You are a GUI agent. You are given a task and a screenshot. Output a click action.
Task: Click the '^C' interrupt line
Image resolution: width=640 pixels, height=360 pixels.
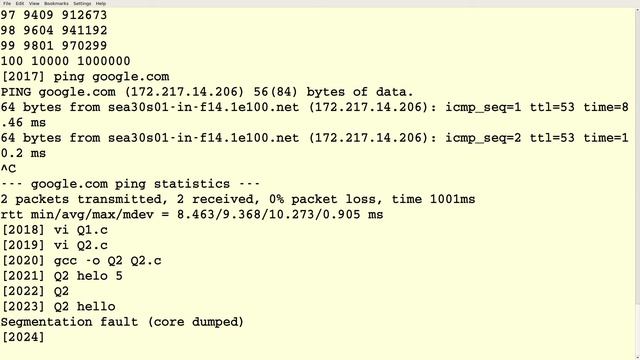coord(8,168)
